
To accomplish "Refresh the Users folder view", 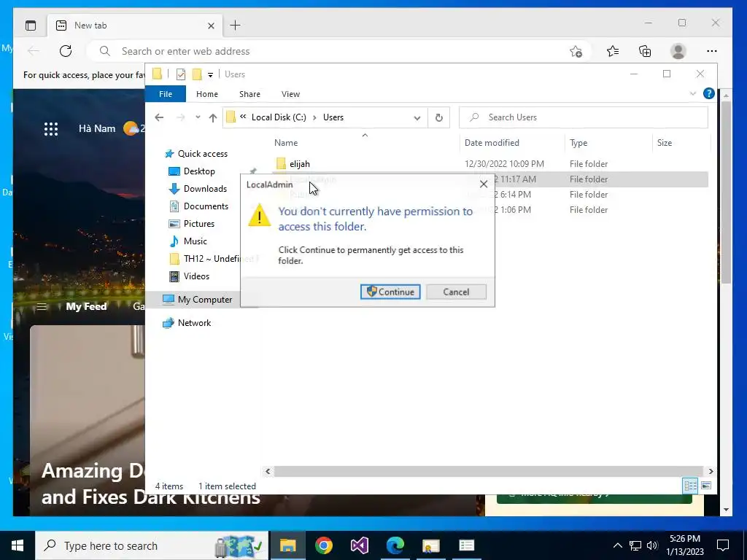I will coord(438,117).
